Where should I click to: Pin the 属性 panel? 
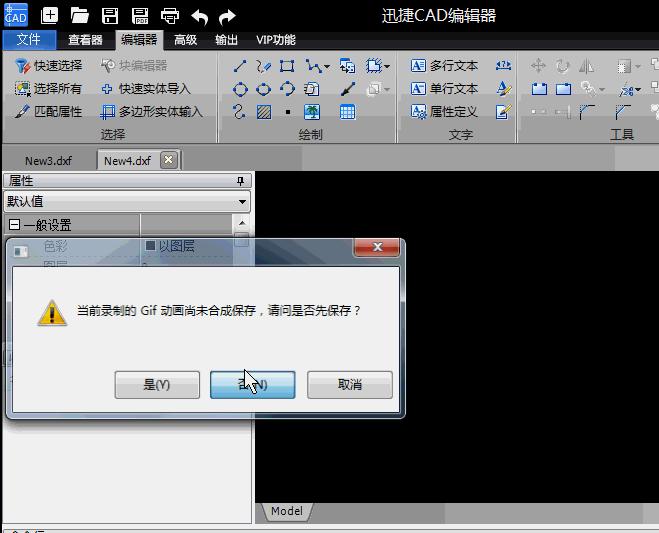point(240,181)
